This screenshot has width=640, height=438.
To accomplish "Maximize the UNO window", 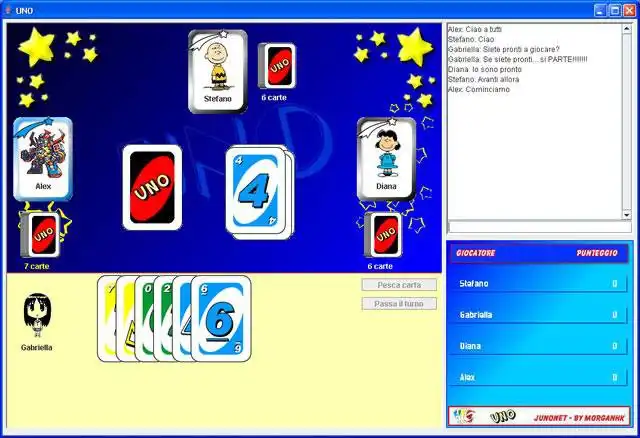I will 615,10.
